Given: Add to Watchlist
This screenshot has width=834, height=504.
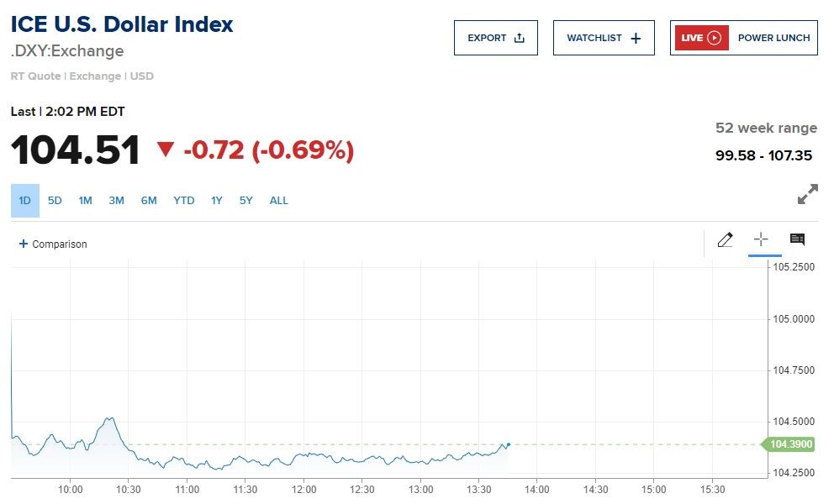Looking at the screenshot, I should tap(603, 38).
